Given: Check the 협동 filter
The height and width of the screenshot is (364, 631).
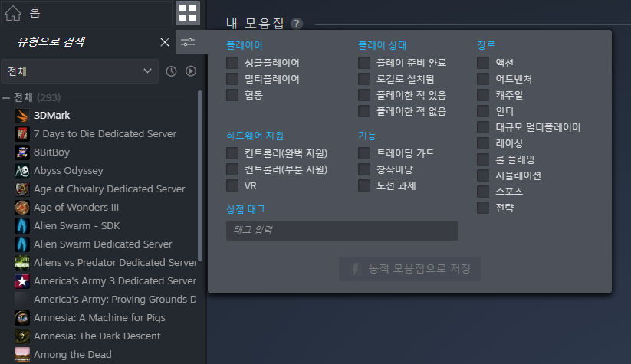Looking at the screenshot, I should 232,95.
